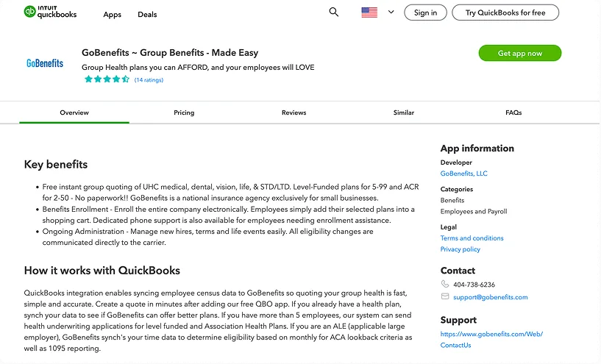
Task: Click the US flag icon
Action: click(369, 13)
